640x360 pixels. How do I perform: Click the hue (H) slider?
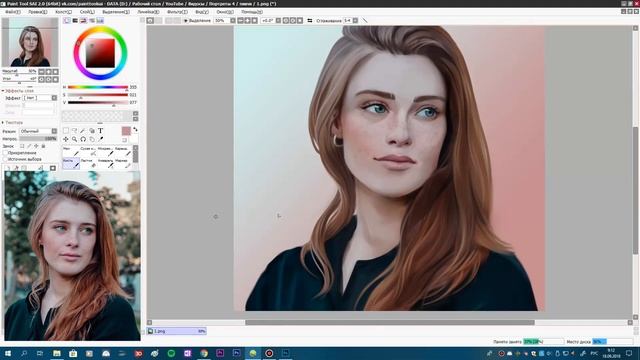(x=98, y=87)
